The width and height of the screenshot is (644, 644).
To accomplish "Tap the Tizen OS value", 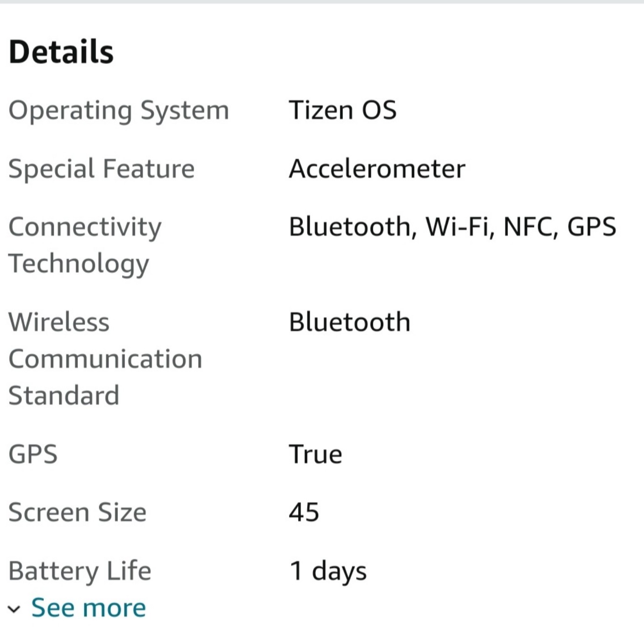I will pyautogui.click(x=343, y=110).
